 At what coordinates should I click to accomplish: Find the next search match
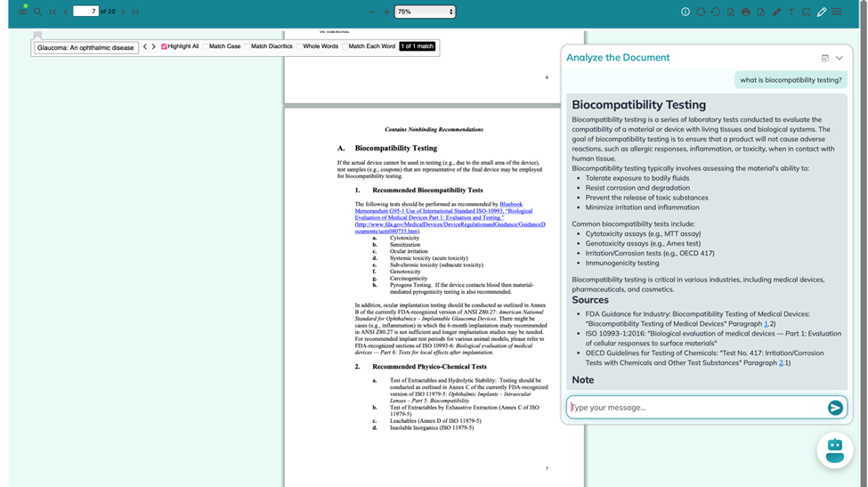(154, 46)
